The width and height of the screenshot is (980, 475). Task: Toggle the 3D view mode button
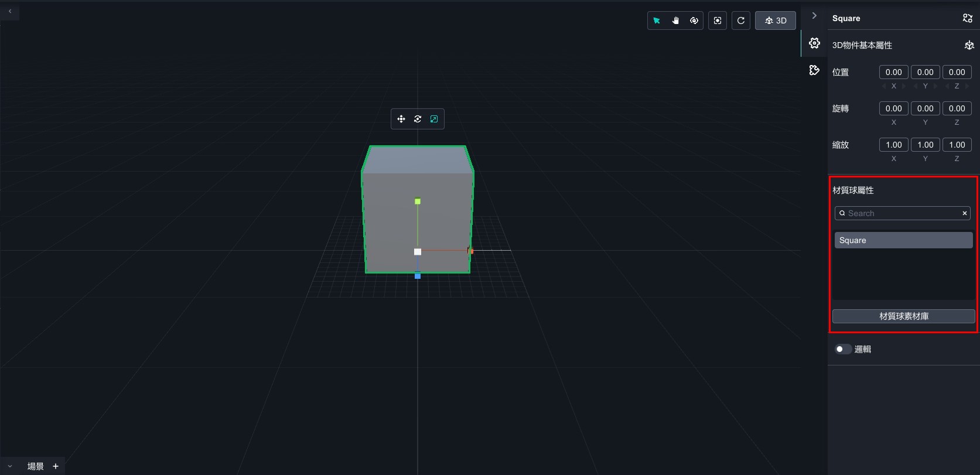pos(775,20)
